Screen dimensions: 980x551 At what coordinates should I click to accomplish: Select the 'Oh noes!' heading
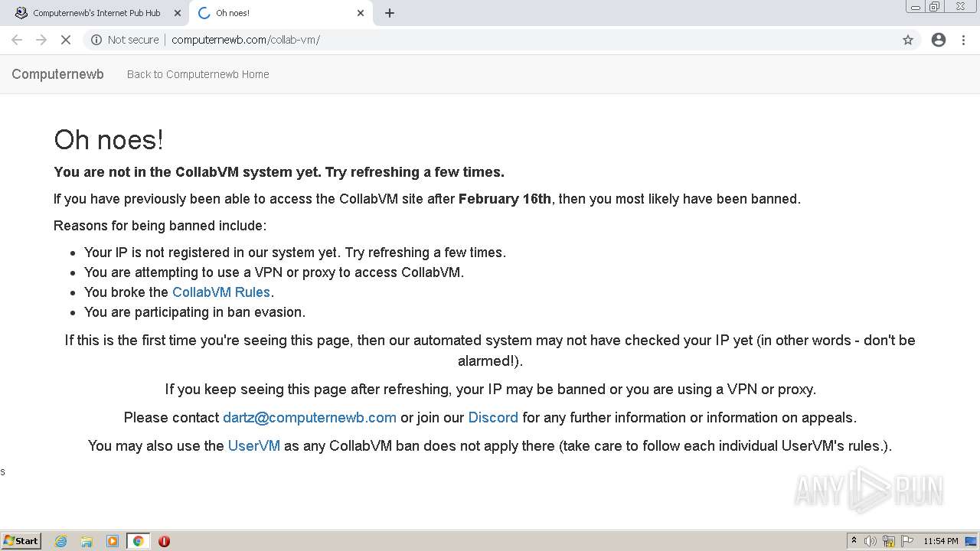coord(109,140)
